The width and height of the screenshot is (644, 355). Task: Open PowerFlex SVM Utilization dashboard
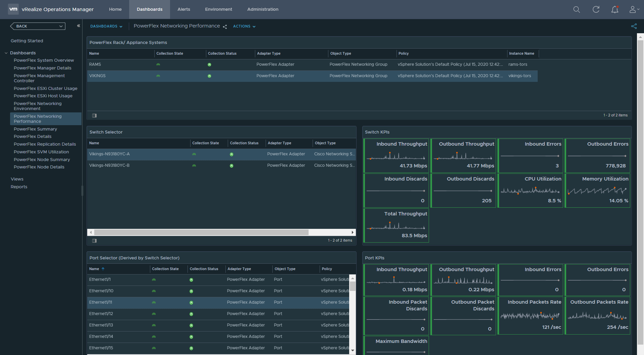[x=41, y=152]
